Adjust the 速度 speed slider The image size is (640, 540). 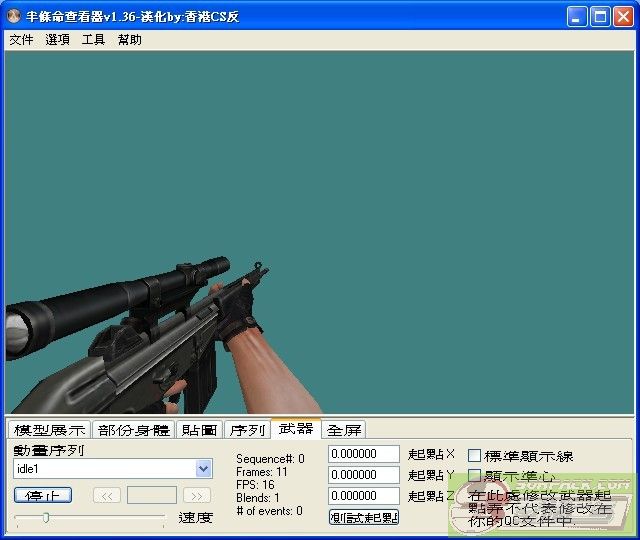46,517
